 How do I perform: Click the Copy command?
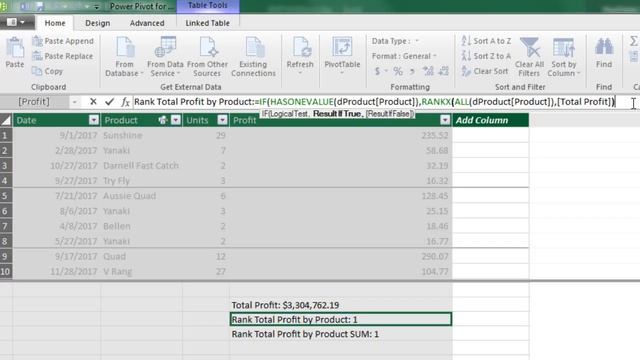[47, 71]
